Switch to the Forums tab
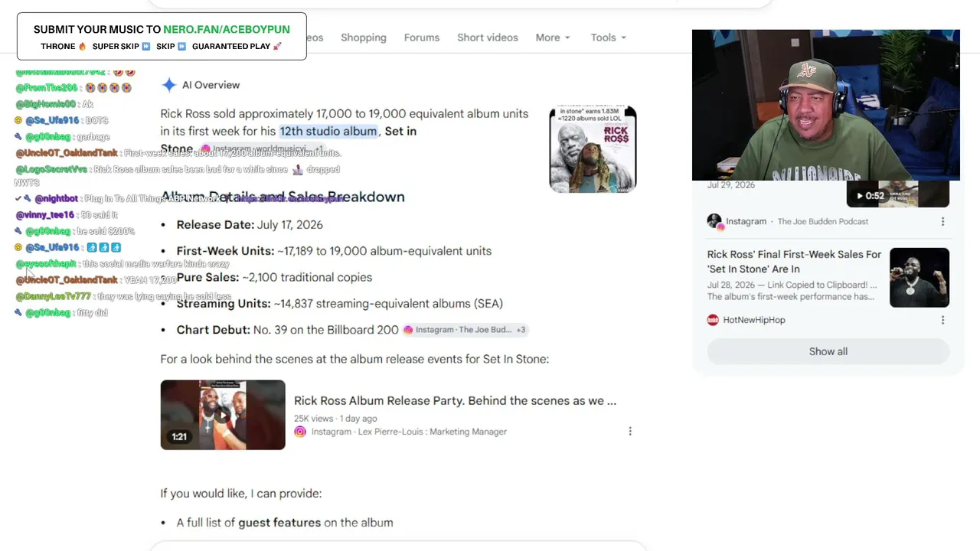 click(422, 37)
